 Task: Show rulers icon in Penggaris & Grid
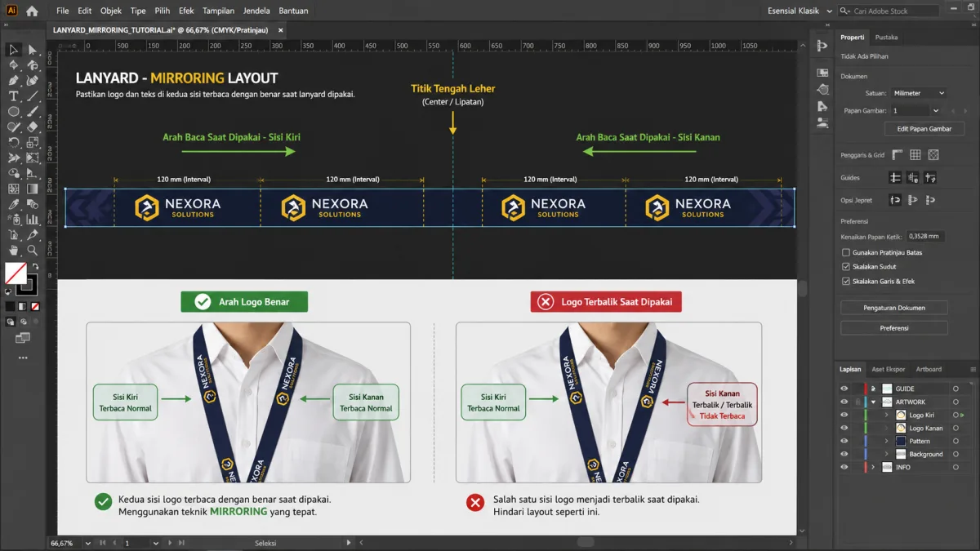[898, 155]
